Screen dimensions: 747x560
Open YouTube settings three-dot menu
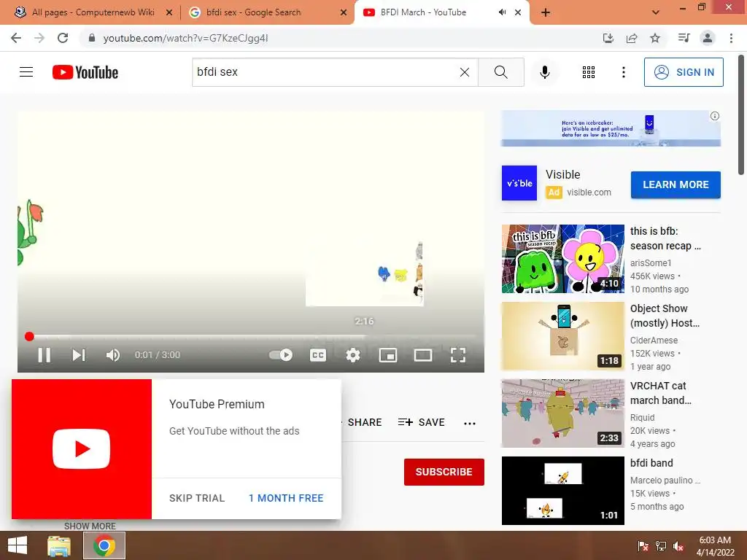623,72
